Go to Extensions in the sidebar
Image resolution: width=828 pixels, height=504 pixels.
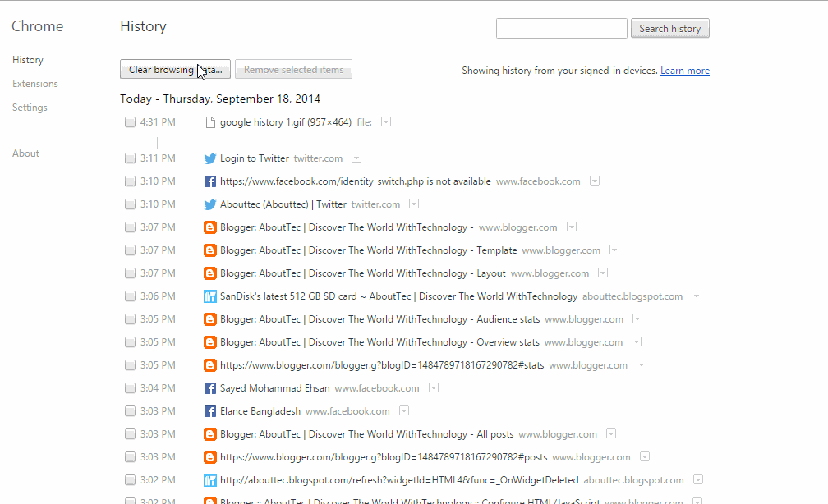point(35,84)
